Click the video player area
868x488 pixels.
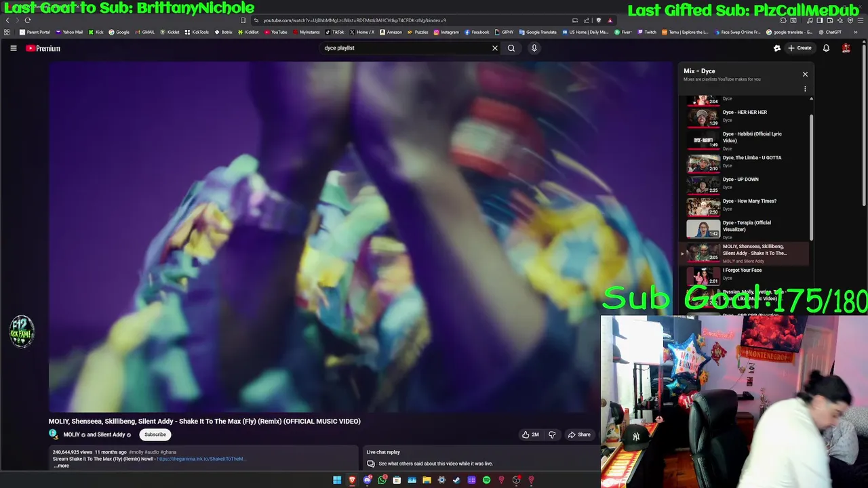[360, 237]
